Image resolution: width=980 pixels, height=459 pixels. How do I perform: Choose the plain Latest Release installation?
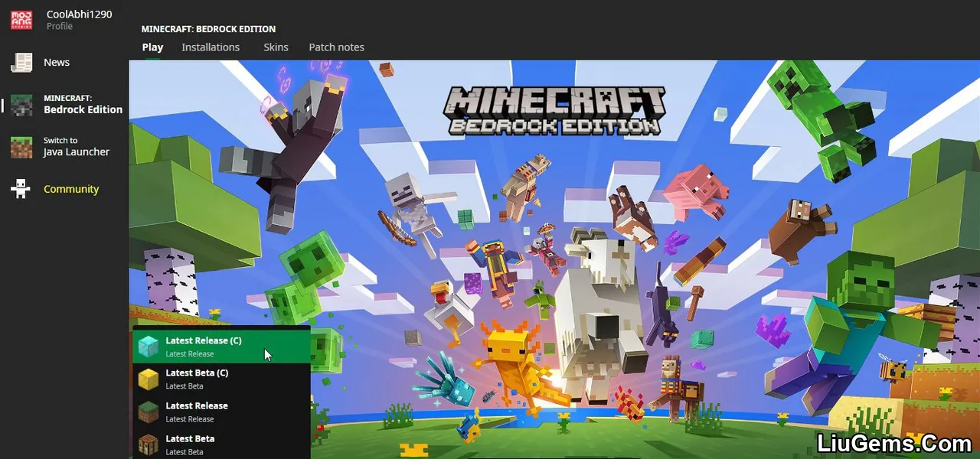(221, 412)
